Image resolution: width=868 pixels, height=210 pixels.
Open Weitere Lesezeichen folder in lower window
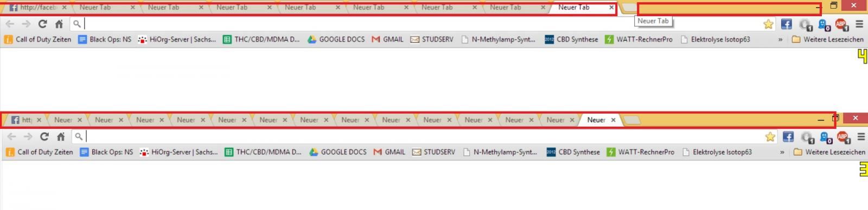(829, 152)
